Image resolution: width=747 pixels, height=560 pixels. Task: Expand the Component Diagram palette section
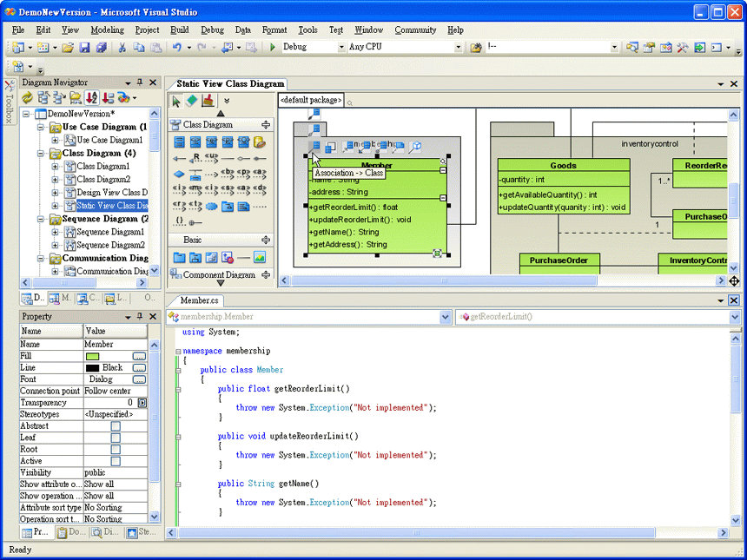266,274
